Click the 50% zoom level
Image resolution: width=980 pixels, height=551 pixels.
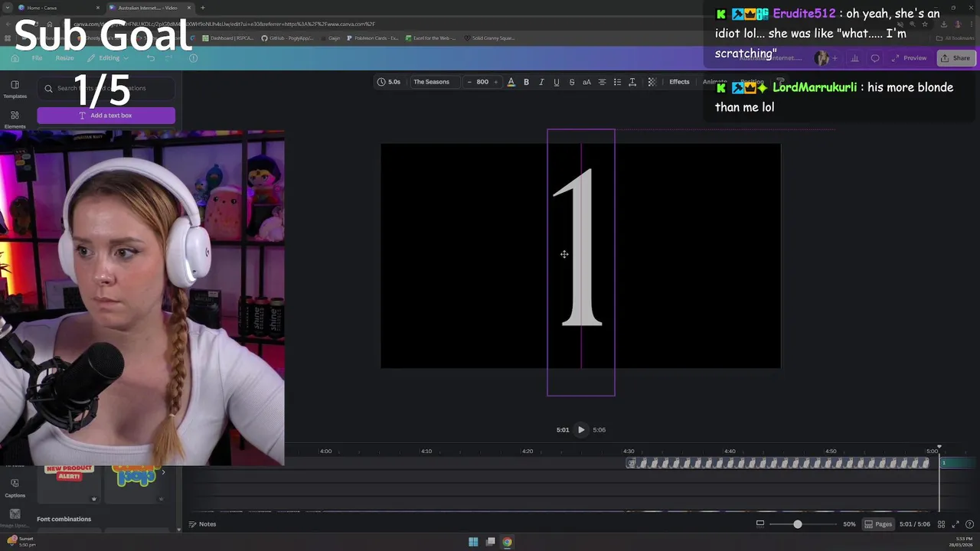(x=849, y=524)
